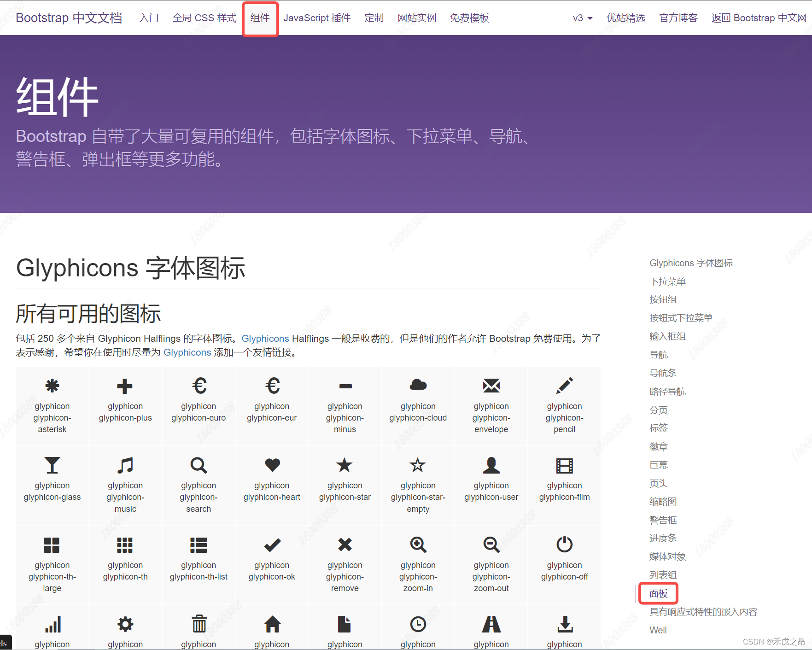Click the glyphicon-zoom-in icon
This screenshot has height=650, width=812.
(x=418, y=545)
